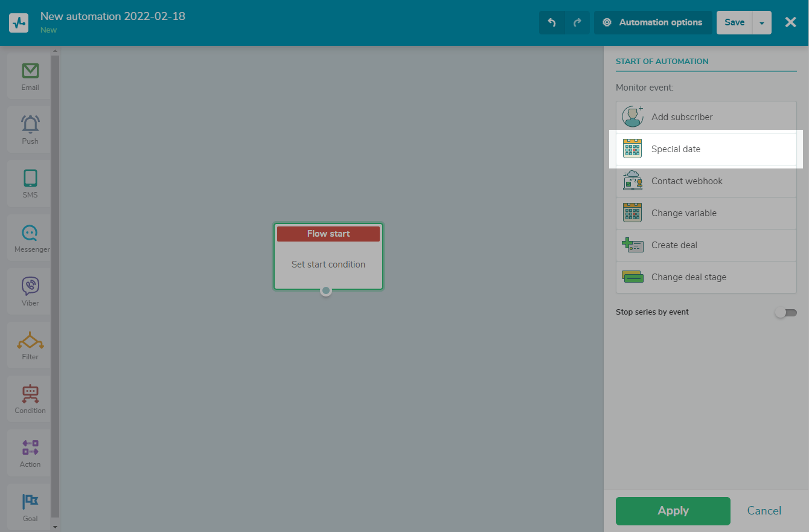Viewport: 809px width, 532px height.
Task: Open Automation options
Action: 653,22
